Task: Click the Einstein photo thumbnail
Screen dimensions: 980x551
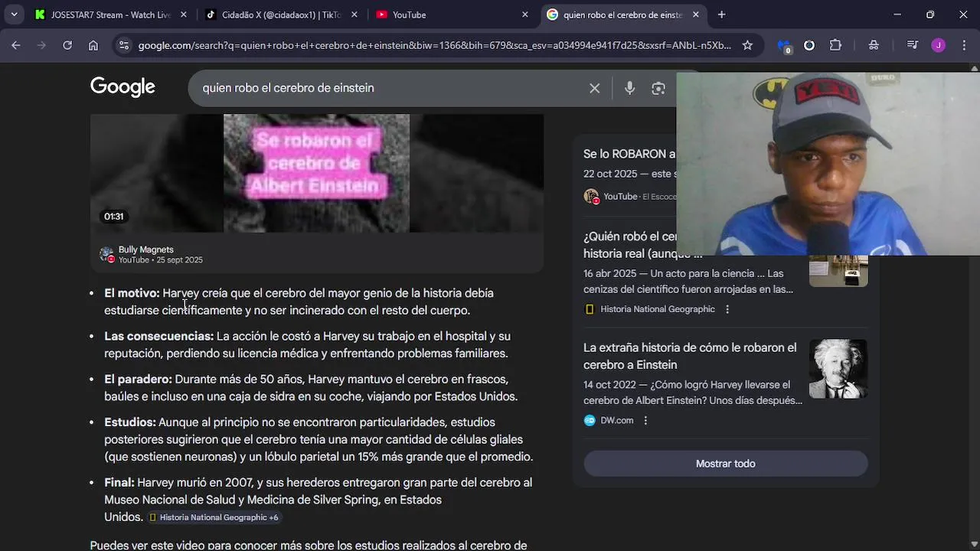Action: (838, 369)
